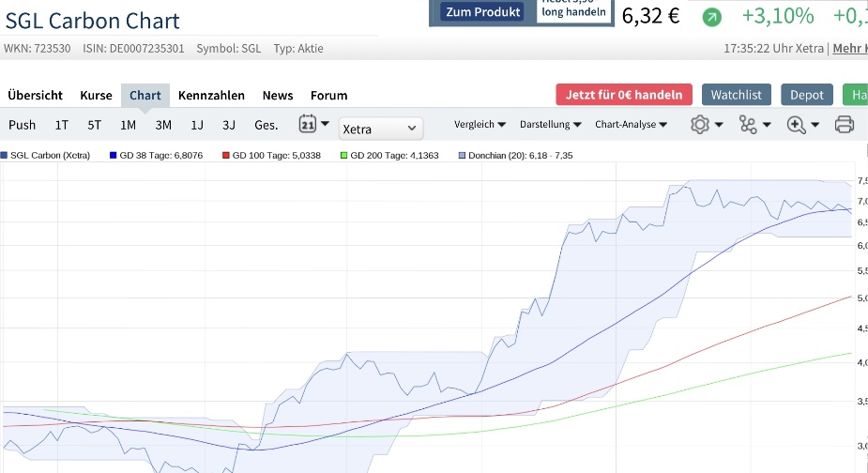The image size is (868, 473).
Task: Print the chart with printer icon
Action: click(844, 124)
